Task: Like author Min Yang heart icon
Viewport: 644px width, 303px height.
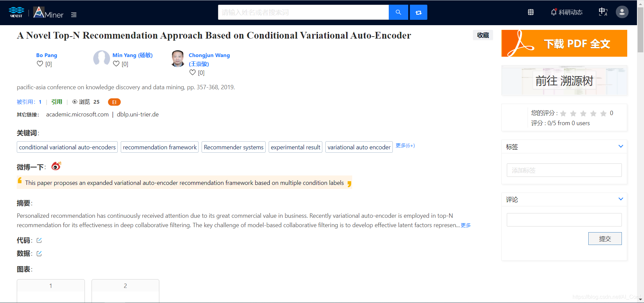Action: click(x=116, y=64)
